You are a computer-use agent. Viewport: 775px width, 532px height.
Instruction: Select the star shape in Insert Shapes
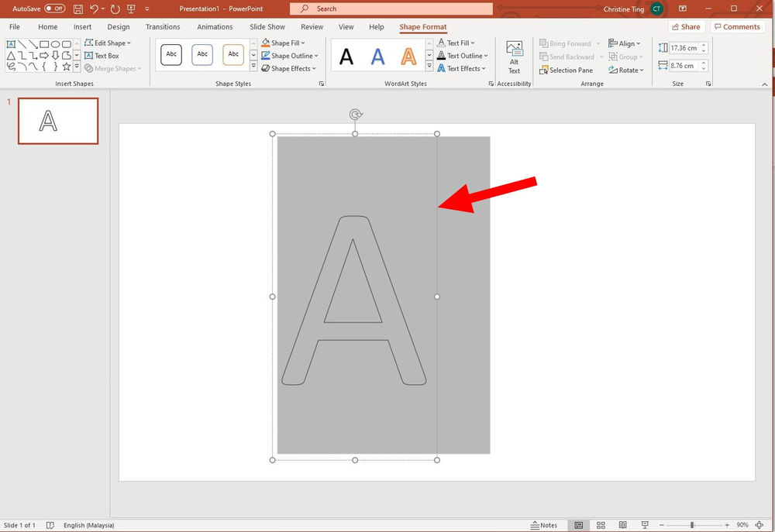67,66
